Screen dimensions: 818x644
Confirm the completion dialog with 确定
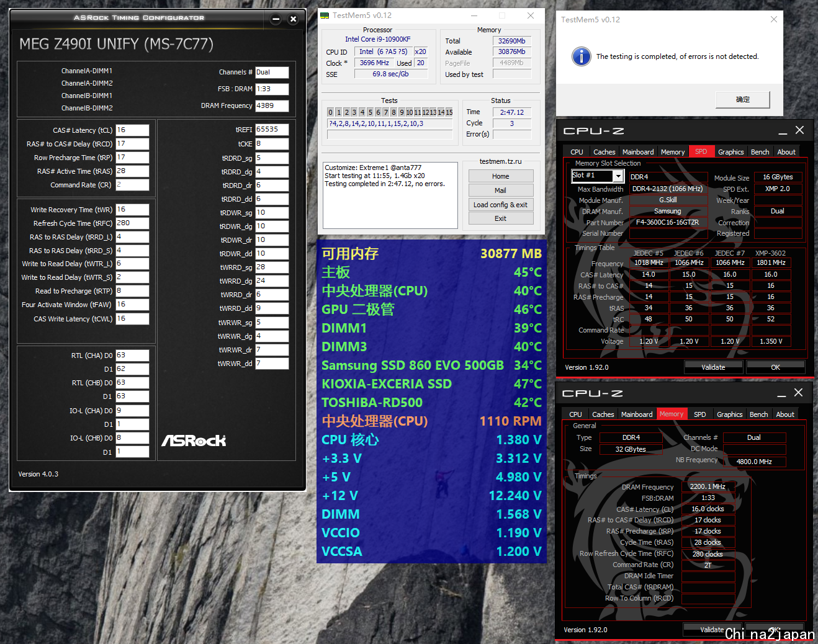click(x=743, y=99)
